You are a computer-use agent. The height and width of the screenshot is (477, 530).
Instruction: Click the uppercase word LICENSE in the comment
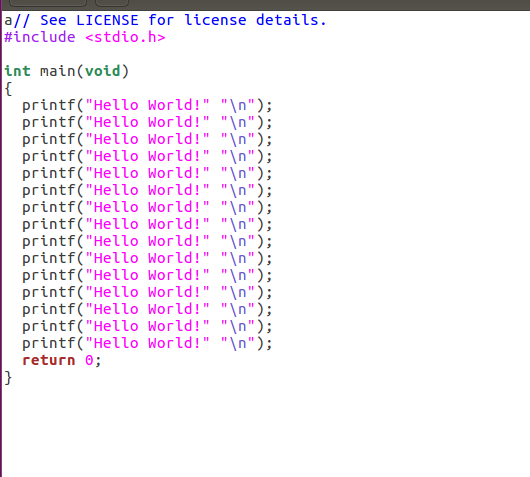pyautogui.click(x=107, y=20)
